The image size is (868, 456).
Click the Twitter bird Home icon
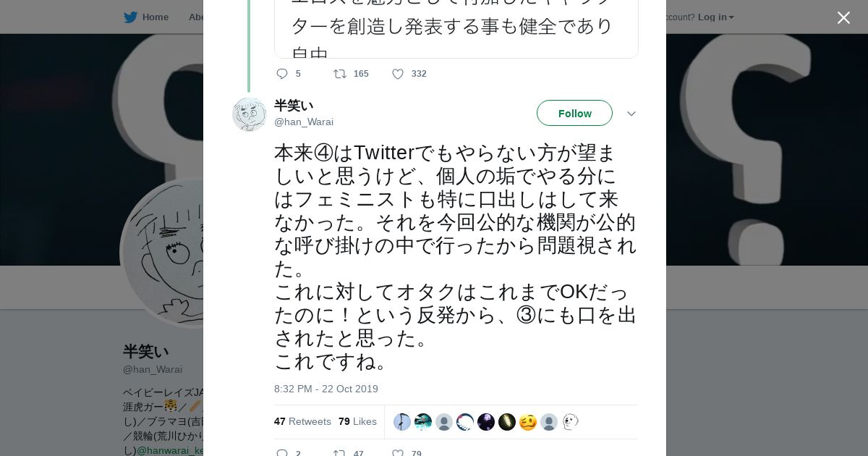point(130,17)
